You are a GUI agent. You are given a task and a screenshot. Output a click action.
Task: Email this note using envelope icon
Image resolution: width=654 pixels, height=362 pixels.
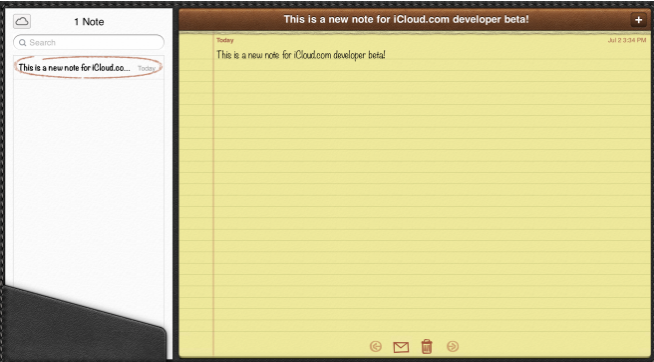401,347
